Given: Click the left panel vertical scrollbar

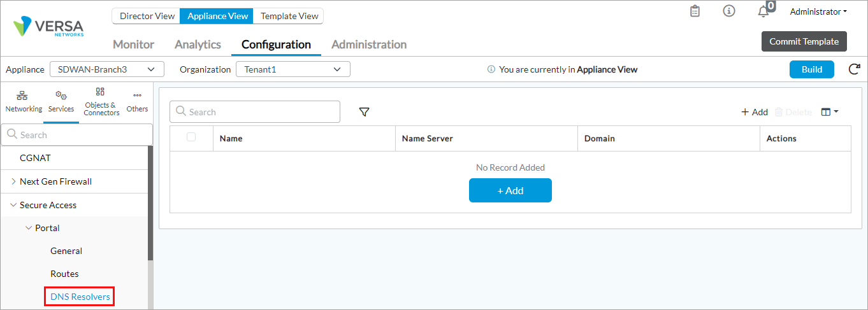Looking at the screenshot, I should [150, 204].
